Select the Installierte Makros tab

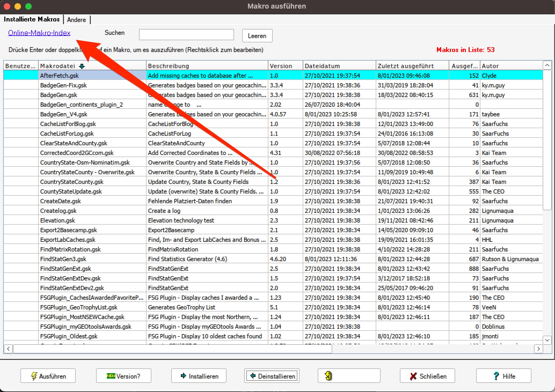pyautogui.click(x=32, y=19)
